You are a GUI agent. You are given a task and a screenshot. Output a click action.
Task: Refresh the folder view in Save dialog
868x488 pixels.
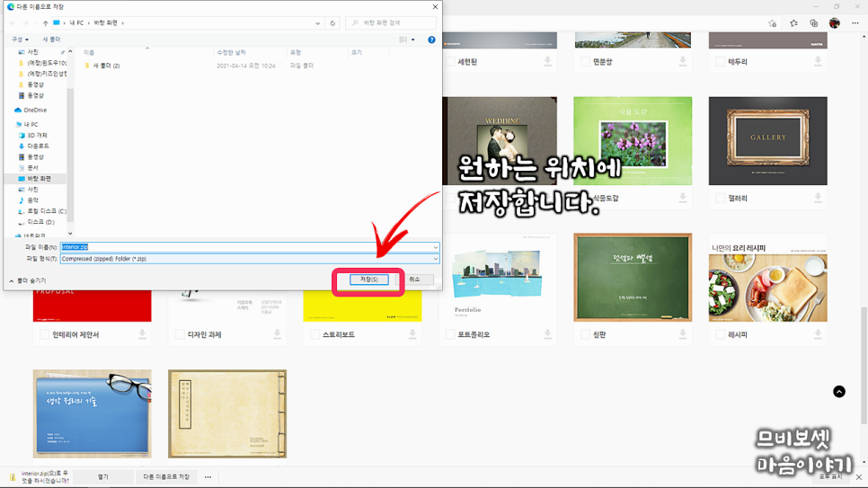[x=332, y=23]
